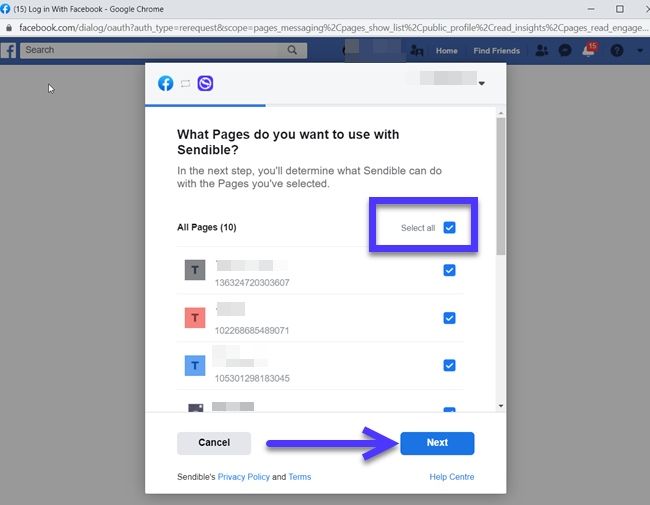Image resolution: width=650 pixels, height=505 pixels.
Task: Uncheck the Select all checkbox
Action: (x=449, y=228)
